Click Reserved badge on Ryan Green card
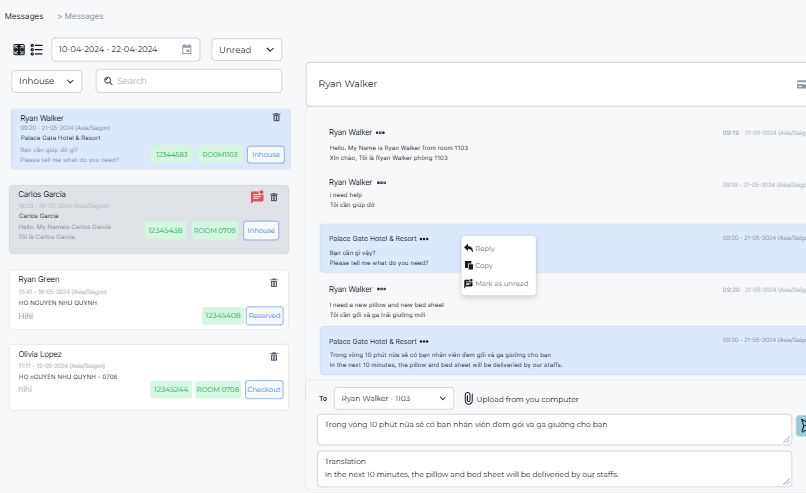Viewport: 806px width, 493px height. tap(265, 316)
